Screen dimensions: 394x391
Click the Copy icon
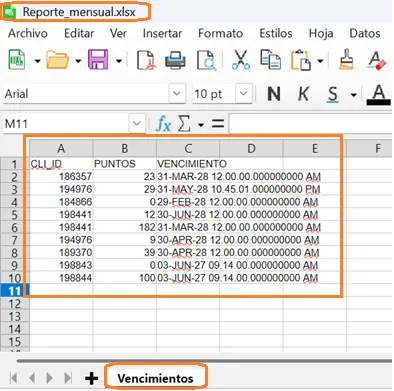pyautogui.click(x=270, y=60)
